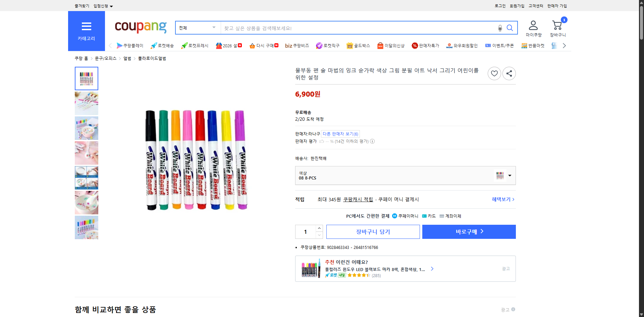Open the 색상 color selection dropdown

[509, 175]
